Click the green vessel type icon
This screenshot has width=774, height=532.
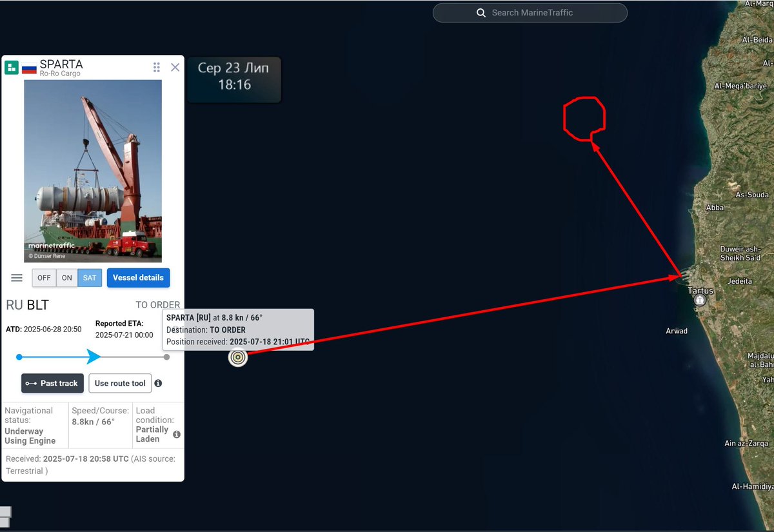click(x=12, y=68)
